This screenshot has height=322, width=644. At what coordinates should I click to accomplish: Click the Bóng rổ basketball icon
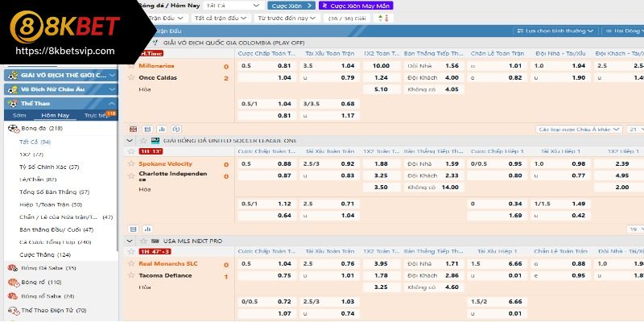14,283
